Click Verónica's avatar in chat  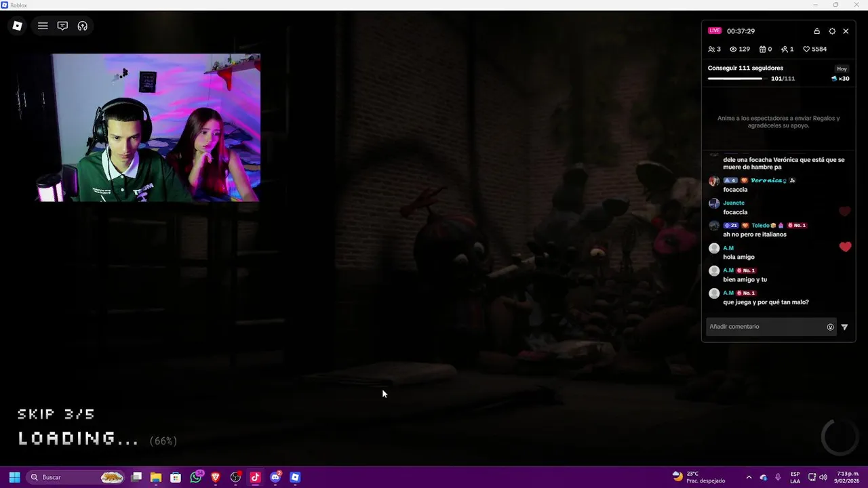pyautogui.click(x=714, y=181)
